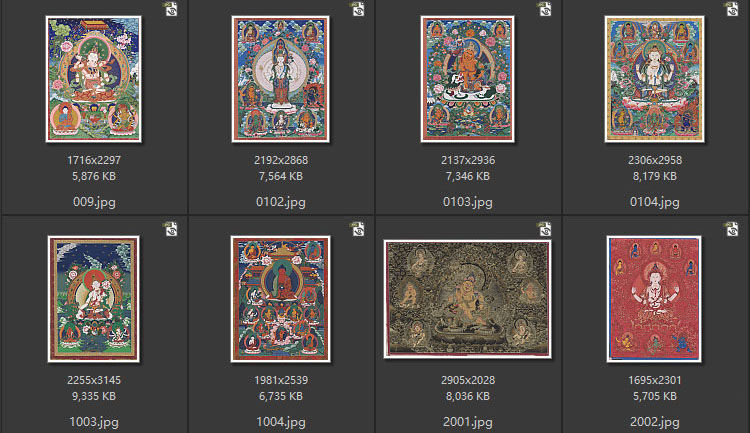Click the 2001.jpg filename label

(x=468, y=422)
